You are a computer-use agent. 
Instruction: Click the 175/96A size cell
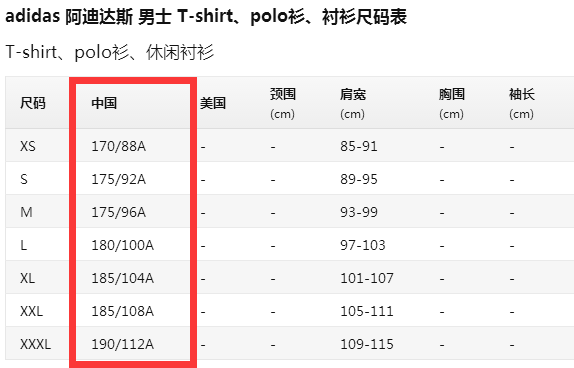tap(119, 212)
